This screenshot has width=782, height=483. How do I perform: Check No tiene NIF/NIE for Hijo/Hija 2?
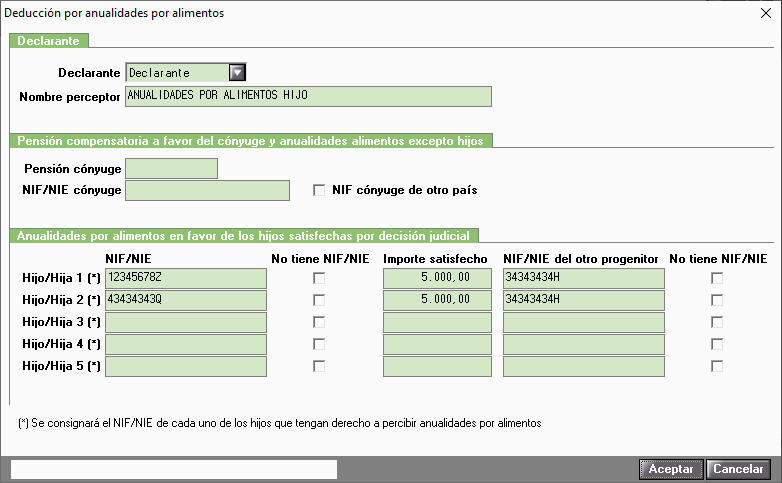[x=319, y=300]
